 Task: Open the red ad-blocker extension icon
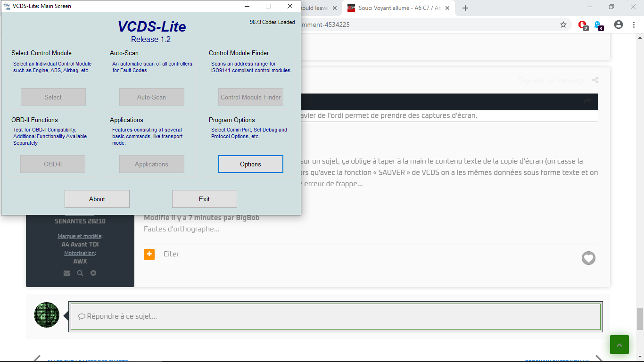[x=583, y=25]
